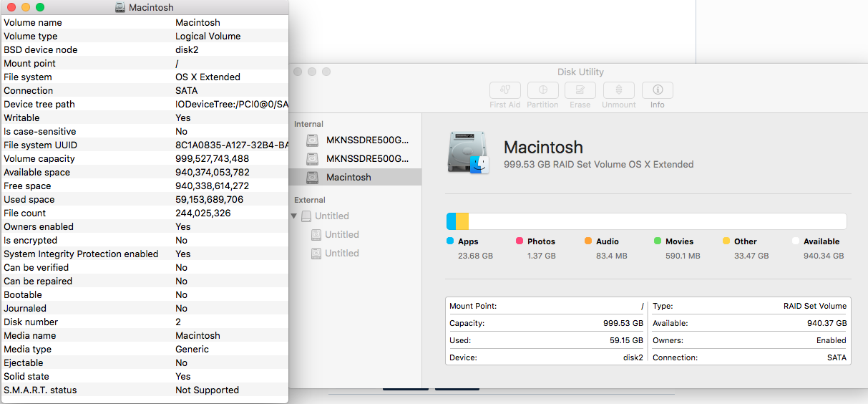868x404 pixels.
Task: Click Owners value Enabled in Disk Utility
Action: [832, 340]
